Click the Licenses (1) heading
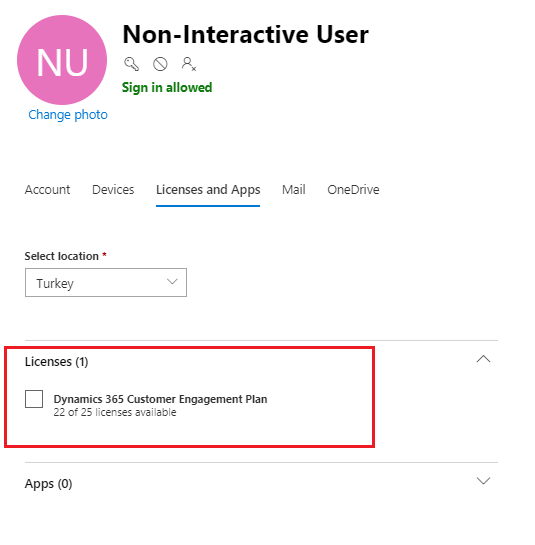The height and width of the screenshot is (545, 535). (x=56, y=362)
